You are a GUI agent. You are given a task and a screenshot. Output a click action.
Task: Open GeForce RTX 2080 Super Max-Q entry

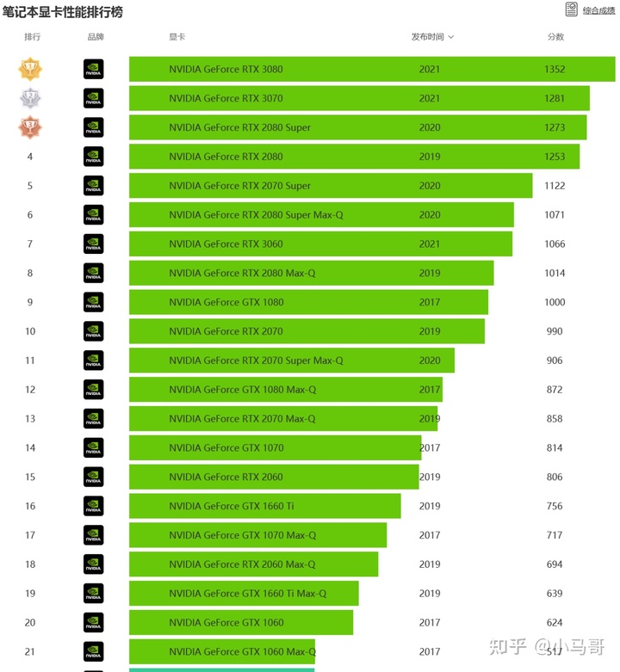[256, 215]
